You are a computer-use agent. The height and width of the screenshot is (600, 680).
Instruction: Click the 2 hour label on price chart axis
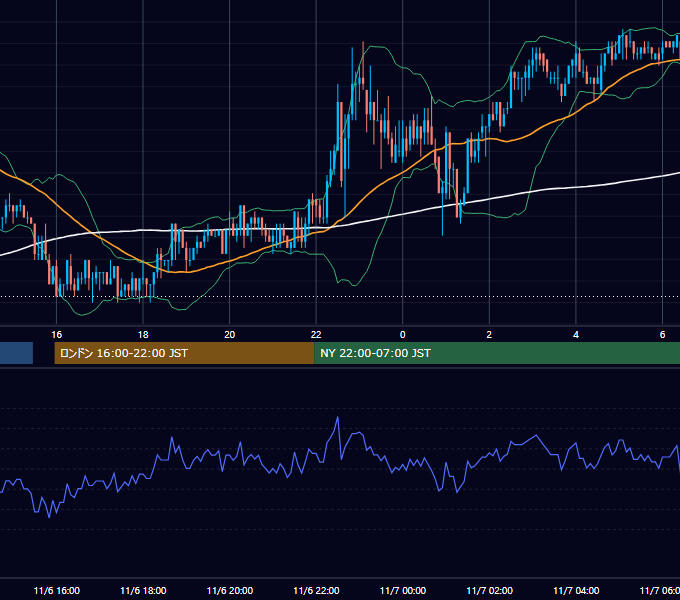click(489, 335)
